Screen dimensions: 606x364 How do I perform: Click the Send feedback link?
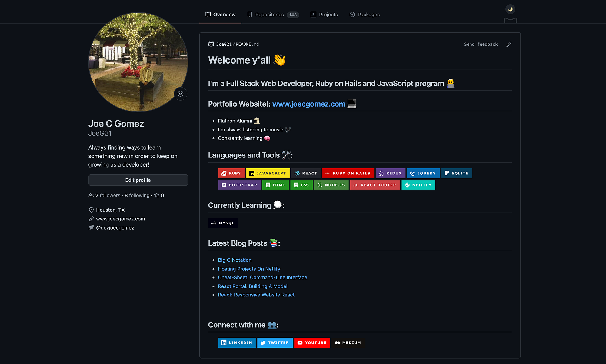click(x=481, y=44)
